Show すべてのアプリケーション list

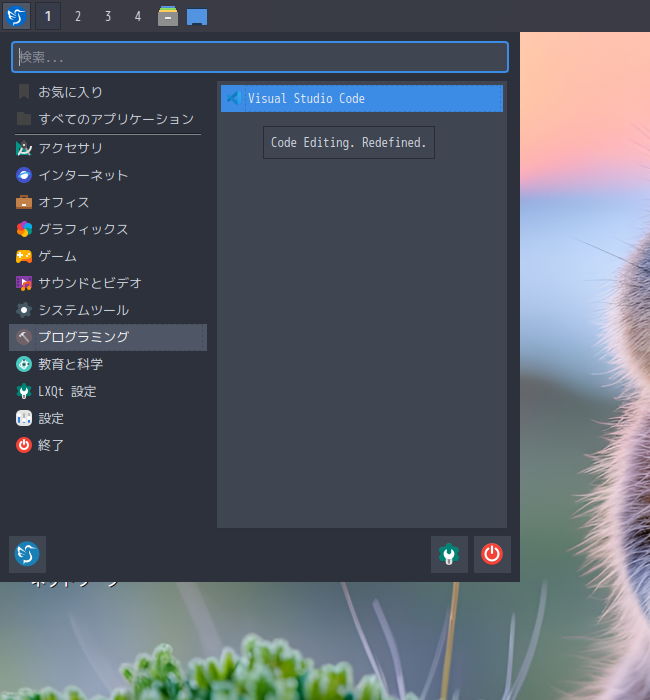(108, 119)
